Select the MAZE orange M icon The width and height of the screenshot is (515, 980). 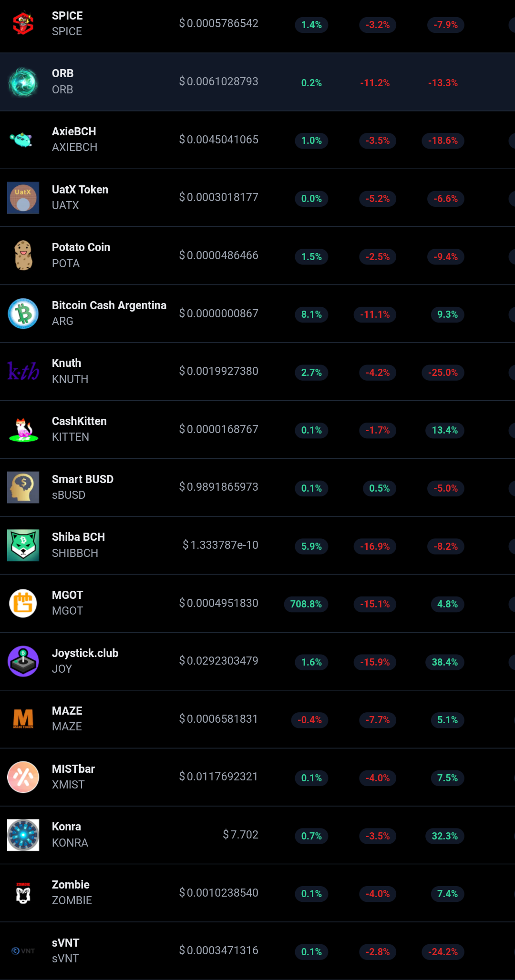pyautogui.click(x=23, y=719)
